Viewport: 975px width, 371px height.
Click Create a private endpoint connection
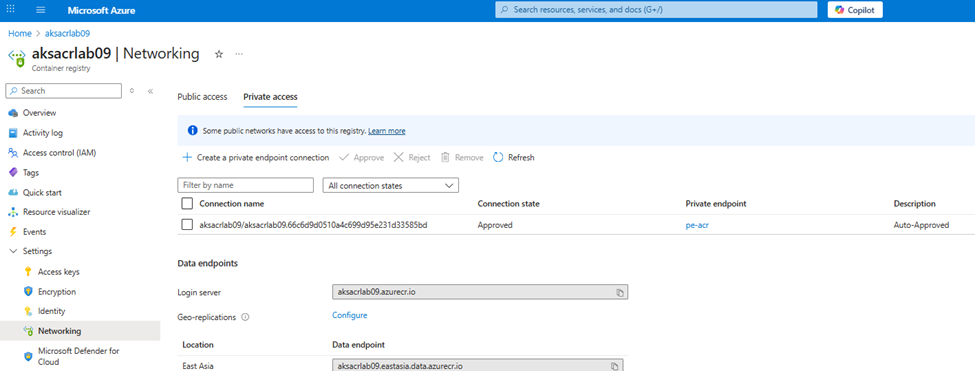(x=256, y=158)
